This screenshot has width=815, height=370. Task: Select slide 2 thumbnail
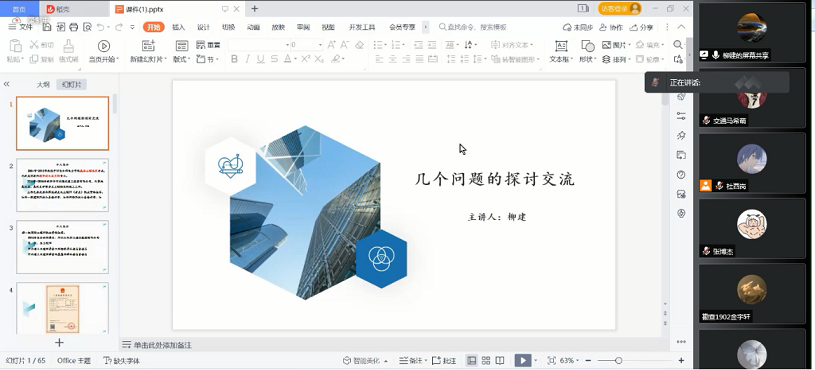click(62, 186)
